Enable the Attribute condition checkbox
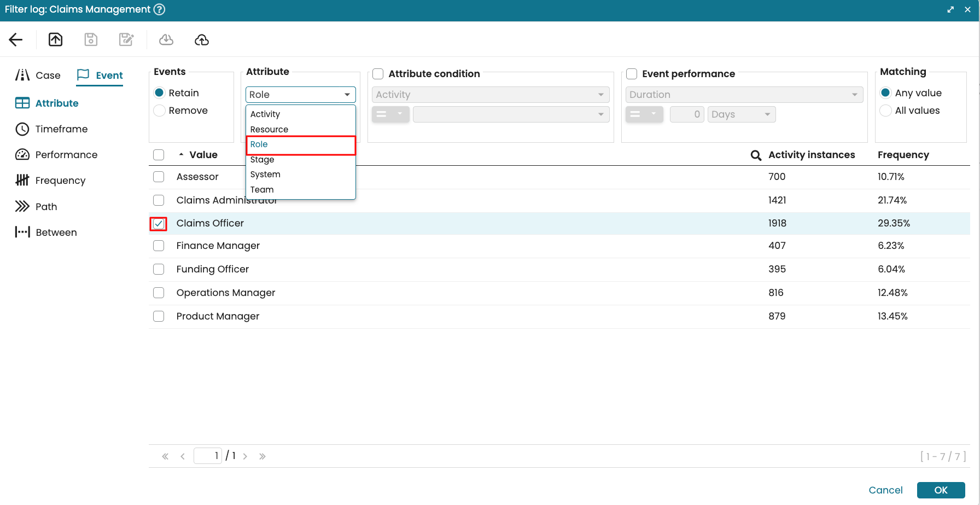The image size is (980, 505). click(378, 74)
